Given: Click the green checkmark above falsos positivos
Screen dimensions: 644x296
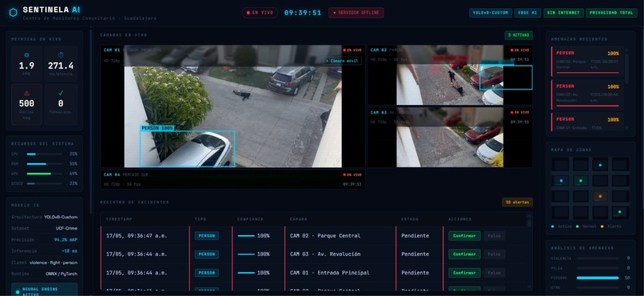Looking at the screenshot, I should [61, 93].
